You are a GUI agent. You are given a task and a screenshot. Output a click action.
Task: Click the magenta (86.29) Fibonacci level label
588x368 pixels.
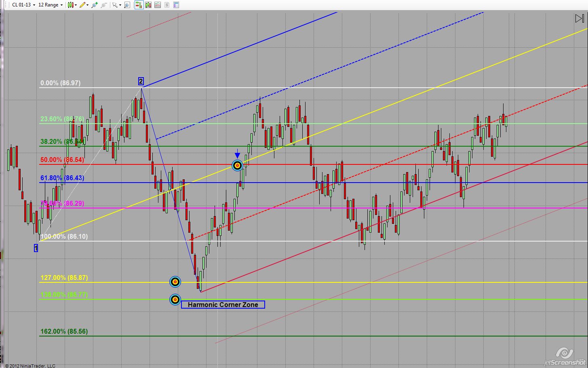62,203
